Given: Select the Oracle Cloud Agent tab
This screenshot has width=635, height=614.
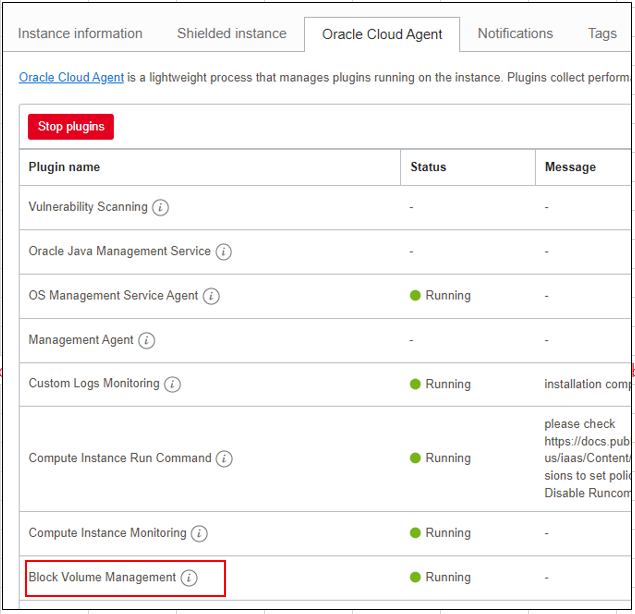Looking at the screenshot, I should (x=382, y=35).
